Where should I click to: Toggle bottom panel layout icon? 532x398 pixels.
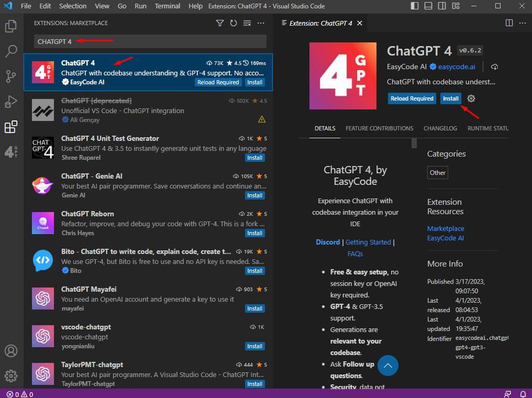click(428, 6)
